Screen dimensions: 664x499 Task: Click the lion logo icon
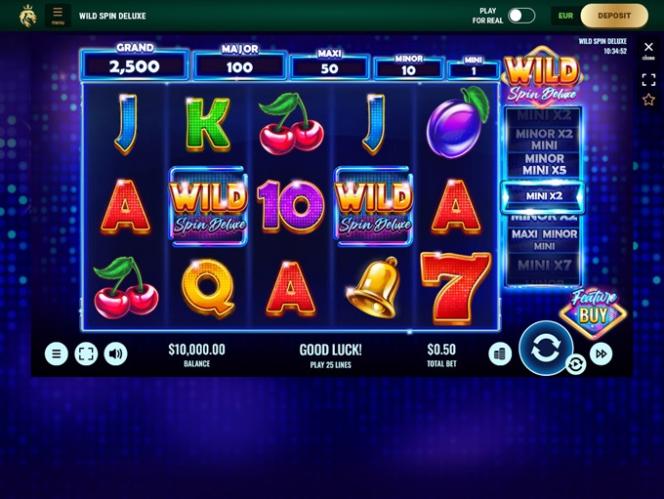pyautogui.click(x=28, y=16)
